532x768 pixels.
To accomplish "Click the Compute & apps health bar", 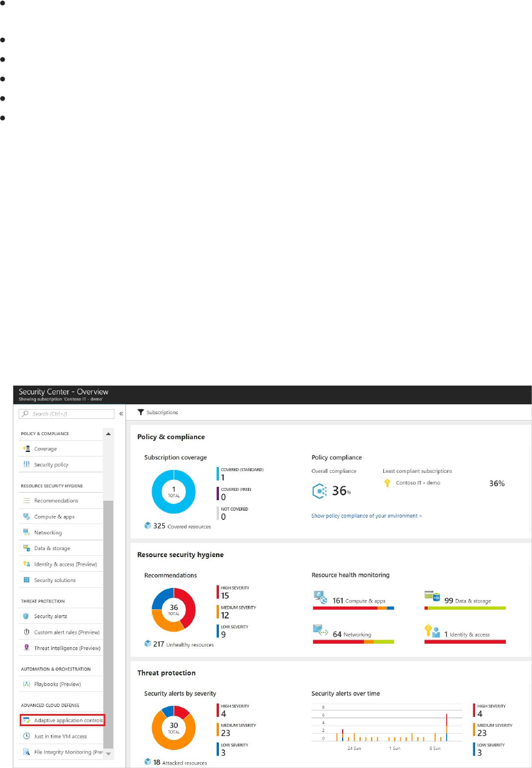I will pyautogui.click(x=354, y=608).
